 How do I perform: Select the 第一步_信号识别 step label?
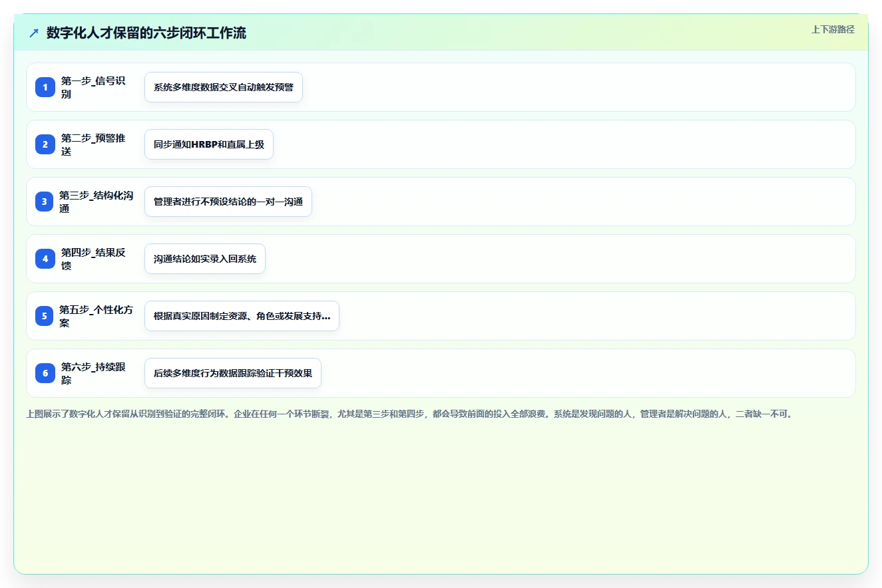[94, 87]
